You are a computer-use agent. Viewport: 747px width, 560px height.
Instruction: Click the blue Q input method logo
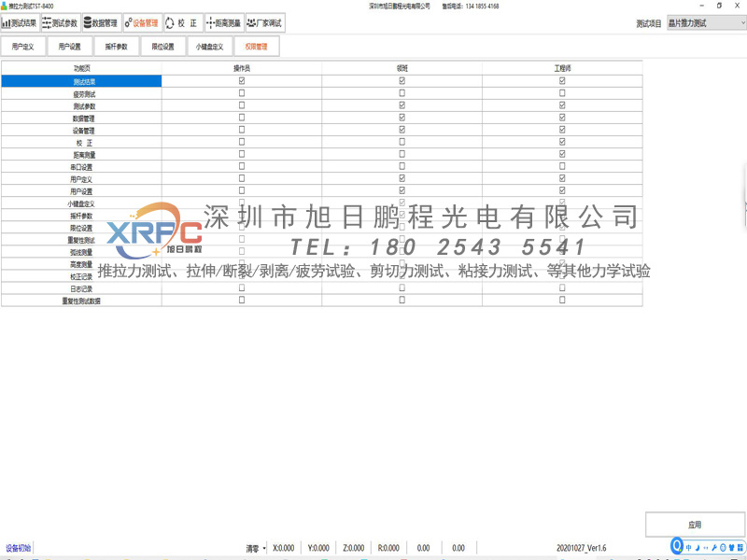(676, 546)
